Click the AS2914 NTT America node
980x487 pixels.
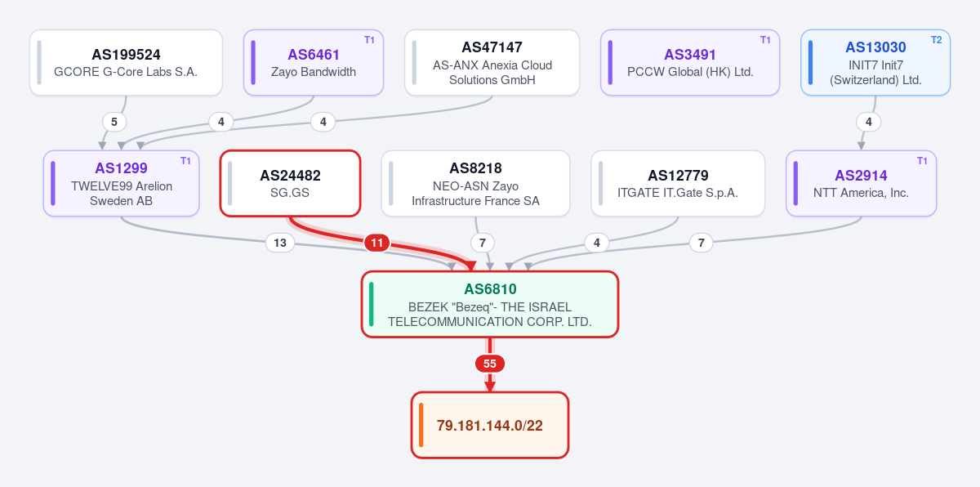(861, 184)
